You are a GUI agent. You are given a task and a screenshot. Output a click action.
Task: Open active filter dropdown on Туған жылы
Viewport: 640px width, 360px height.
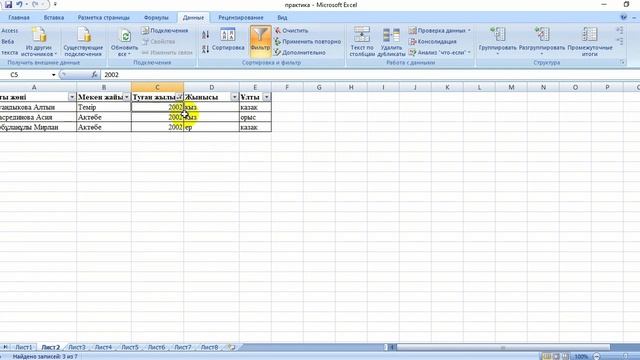179,97
